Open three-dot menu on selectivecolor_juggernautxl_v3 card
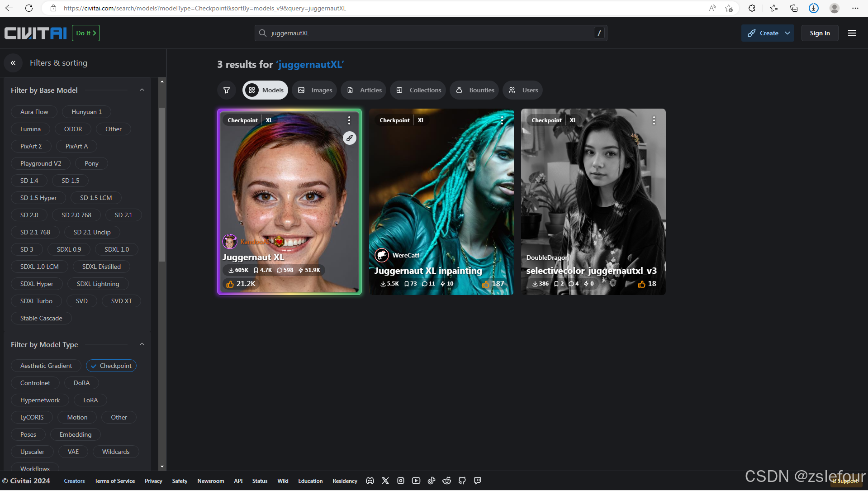The image size is (868, 491). click(x=654, y=120)
